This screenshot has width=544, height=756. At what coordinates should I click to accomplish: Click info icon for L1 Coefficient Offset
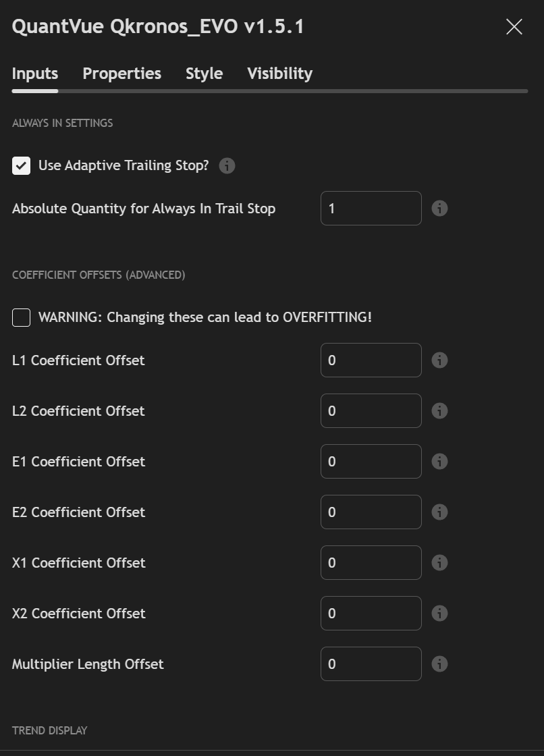pos(439,360)
